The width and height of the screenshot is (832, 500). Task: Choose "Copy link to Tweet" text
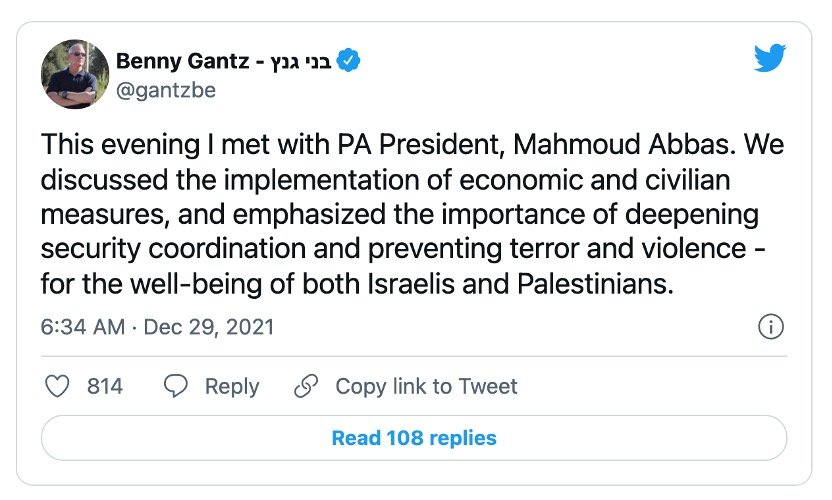[426, 386]
